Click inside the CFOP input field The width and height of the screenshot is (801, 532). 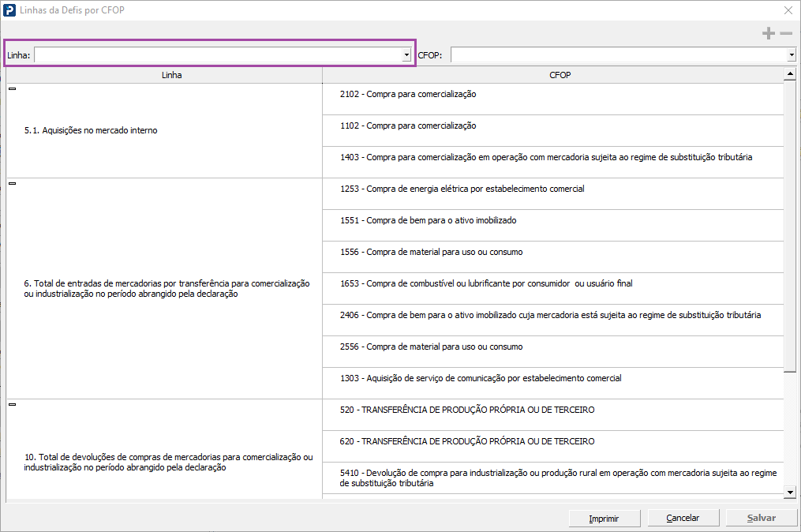tap(618, 55)
